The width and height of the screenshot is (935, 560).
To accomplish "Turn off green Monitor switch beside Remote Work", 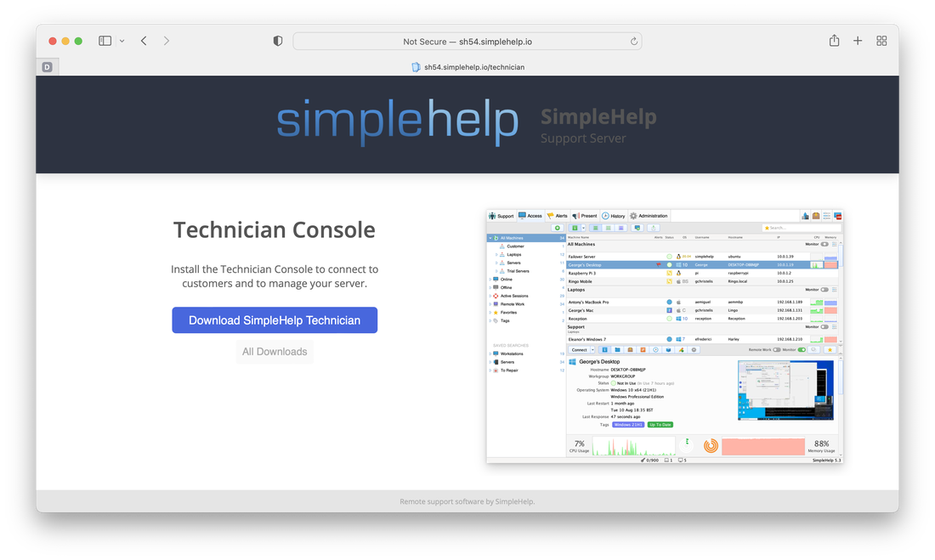I will pos(802,349).
